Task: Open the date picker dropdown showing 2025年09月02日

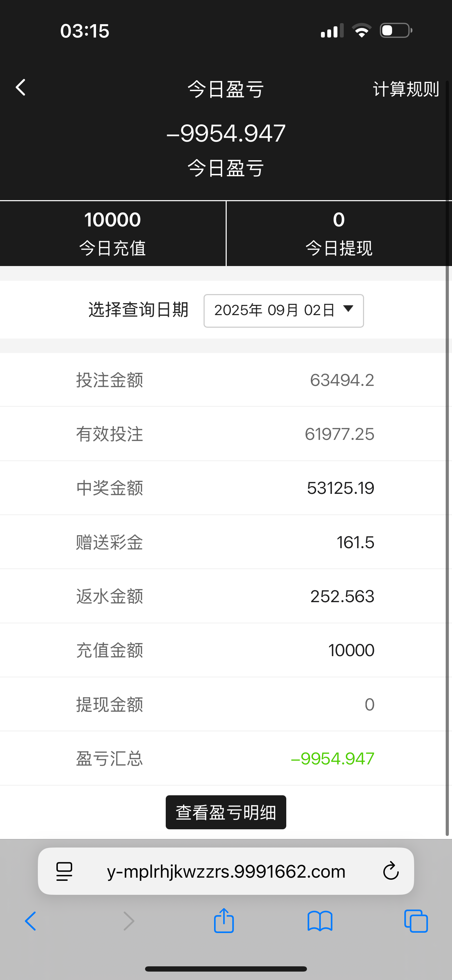Action: tap(283, 311)
